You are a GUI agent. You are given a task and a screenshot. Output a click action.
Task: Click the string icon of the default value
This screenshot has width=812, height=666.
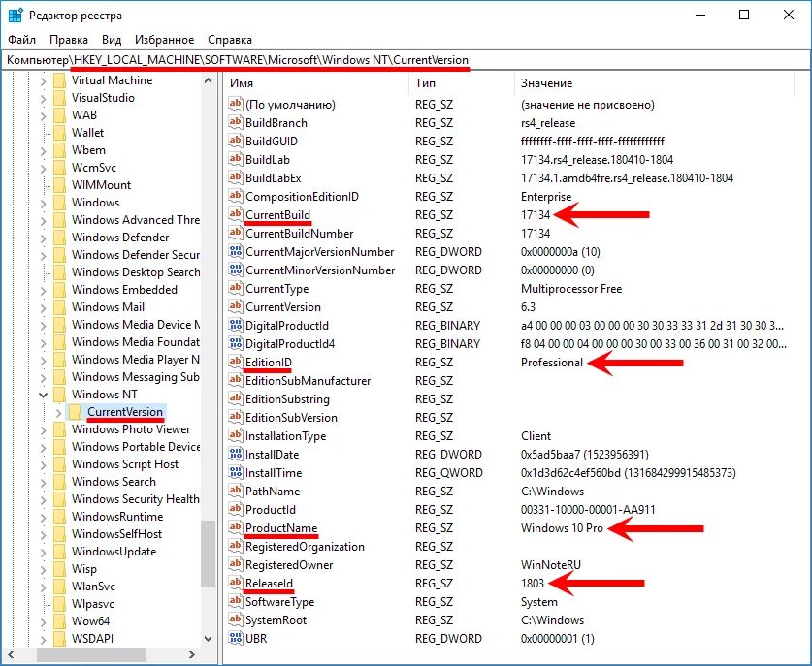click(x=236, y=104)
